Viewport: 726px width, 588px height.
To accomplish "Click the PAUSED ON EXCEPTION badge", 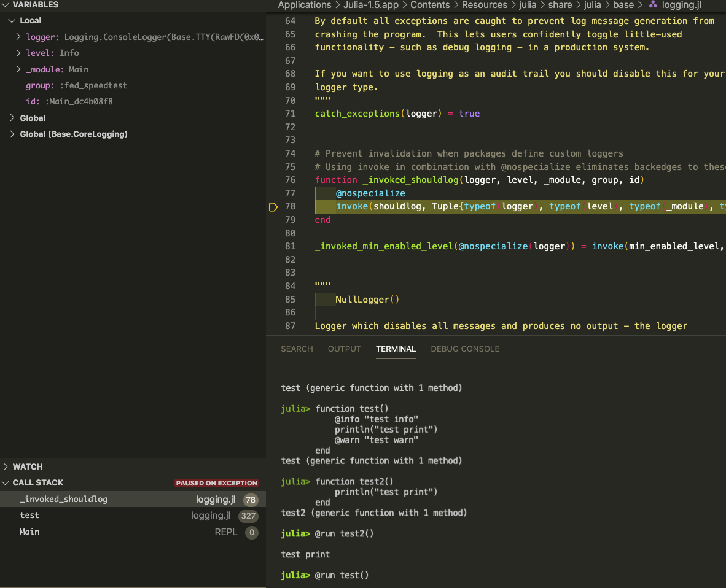I will tap(216, 483).
